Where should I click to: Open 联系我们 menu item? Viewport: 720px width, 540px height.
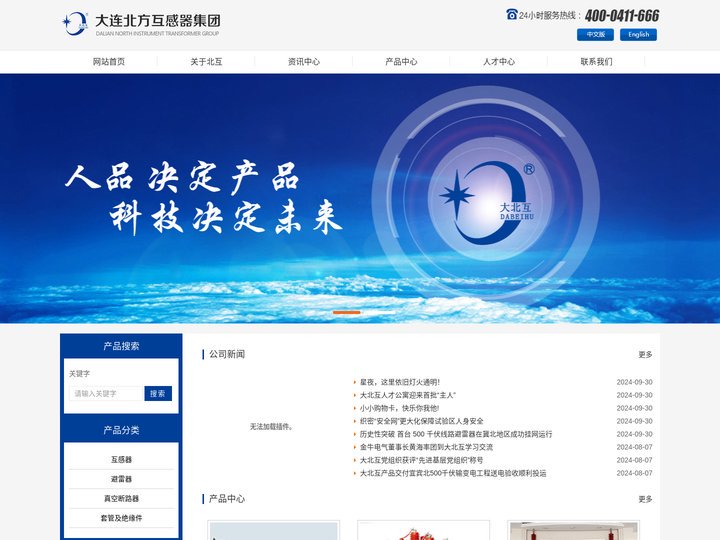[x=596, y=62]
